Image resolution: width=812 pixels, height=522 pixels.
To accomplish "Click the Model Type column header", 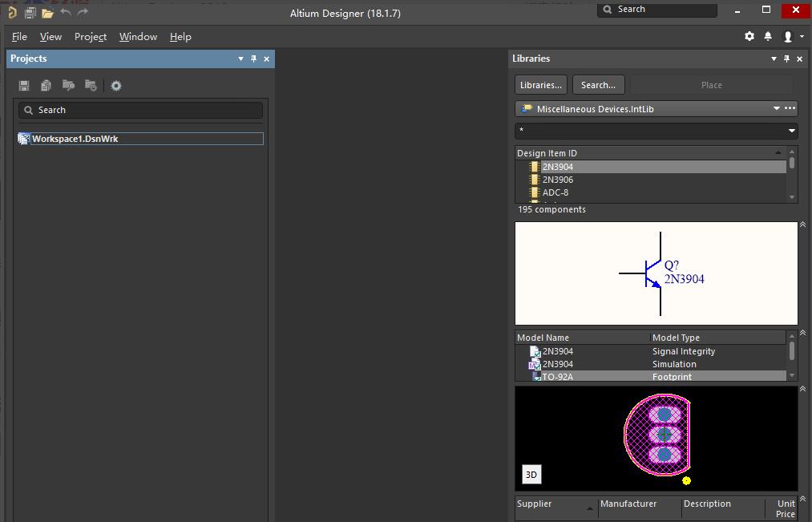I will [717, 338].
